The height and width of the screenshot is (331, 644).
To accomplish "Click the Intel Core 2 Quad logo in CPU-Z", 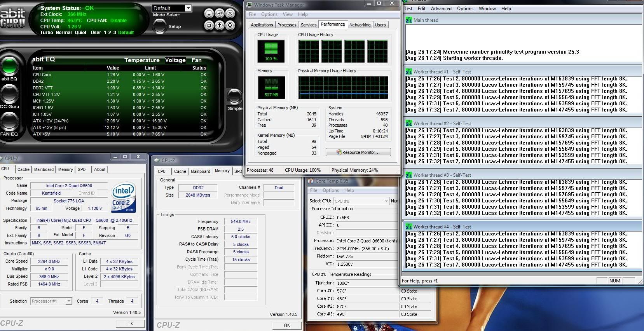I will [x=124, y=198].
